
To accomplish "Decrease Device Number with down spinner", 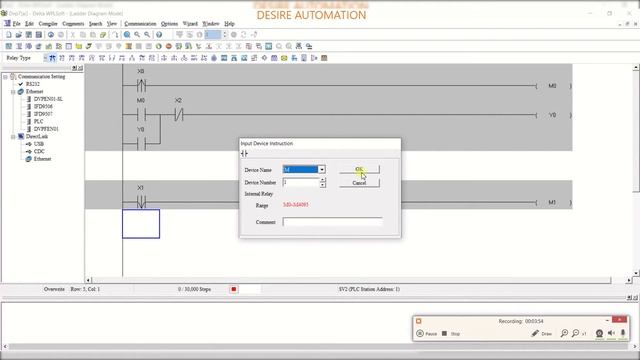I will pos(322,185).
